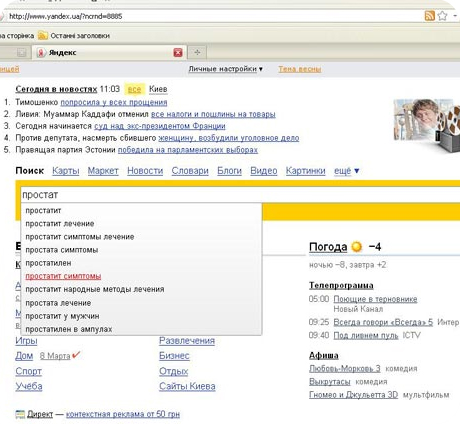
Task: Switch news region to Киев
Action: point(158,89)
